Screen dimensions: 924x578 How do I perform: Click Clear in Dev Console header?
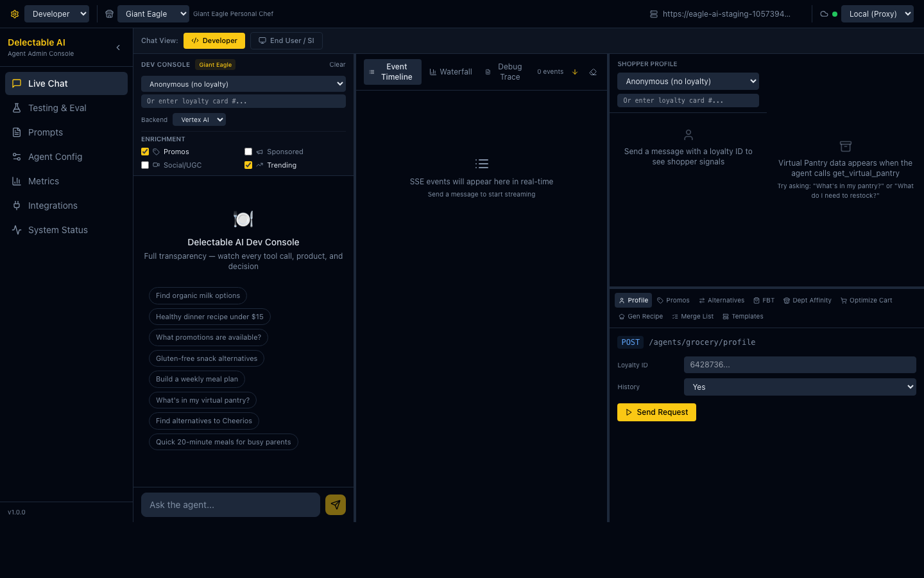[x=338, y=65]
